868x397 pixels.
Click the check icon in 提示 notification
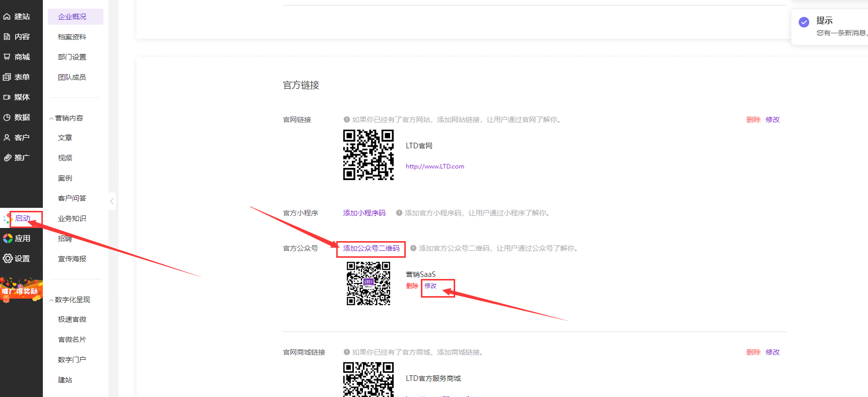[804, 22]
